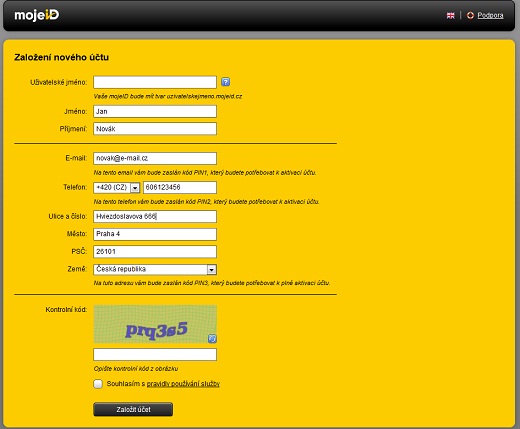Click the E-mail input field
This screenshot has height=429, width=520.
point(155,158)
